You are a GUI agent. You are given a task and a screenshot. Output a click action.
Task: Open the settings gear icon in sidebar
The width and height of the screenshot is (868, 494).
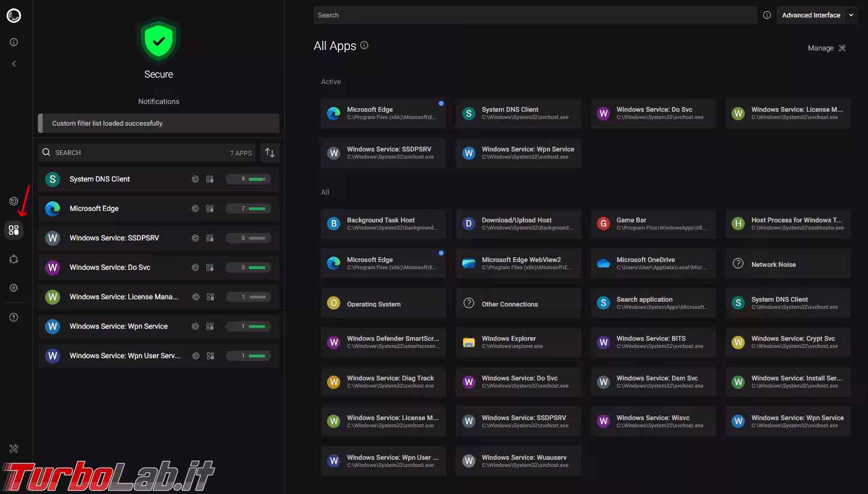tap(14, 288)
